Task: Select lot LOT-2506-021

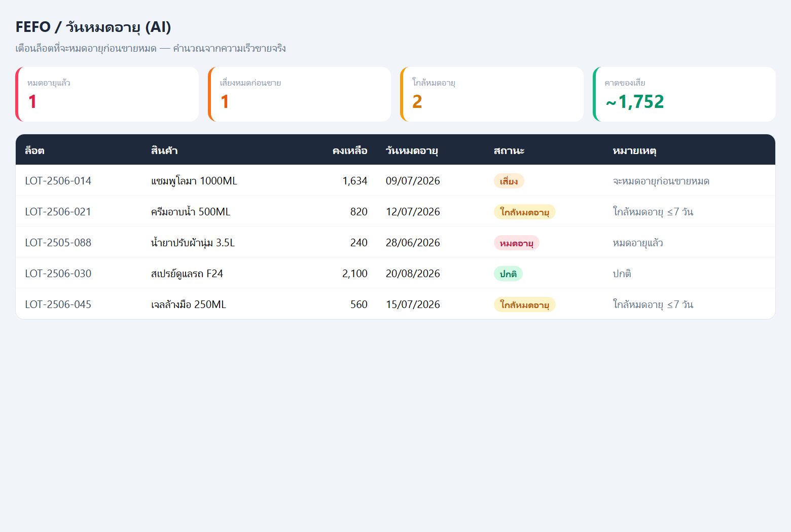Action: (x=58, y=212)
